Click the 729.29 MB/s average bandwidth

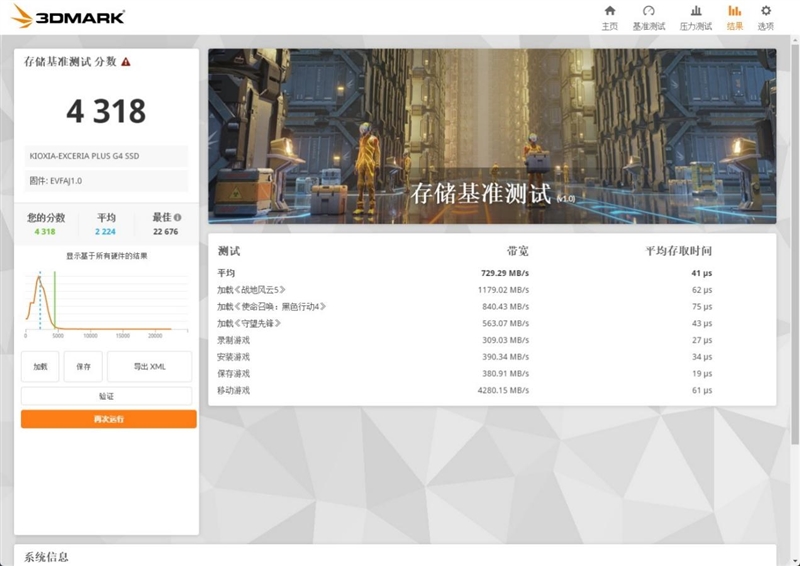click(505, 273)
